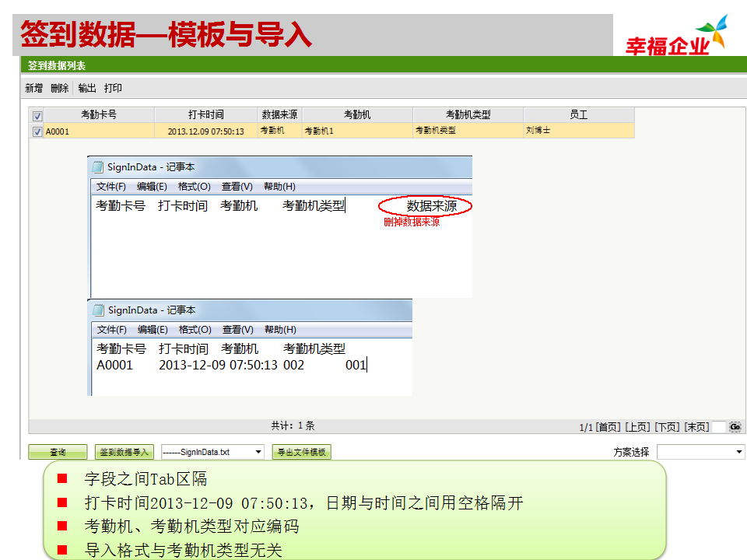The width and height of the screenshot is (747, 560).
Task: Open 帮助(H) menu in the upper Notepad window
Action: [279, 187]
